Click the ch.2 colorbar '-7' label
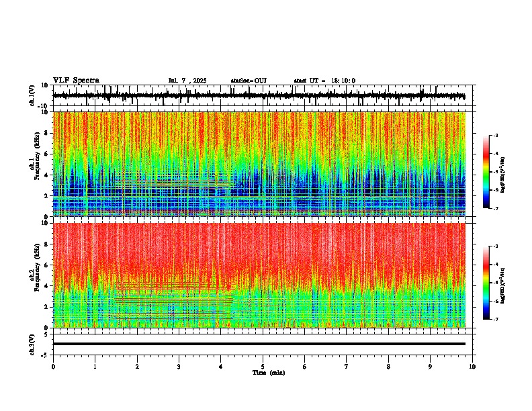 495,319
